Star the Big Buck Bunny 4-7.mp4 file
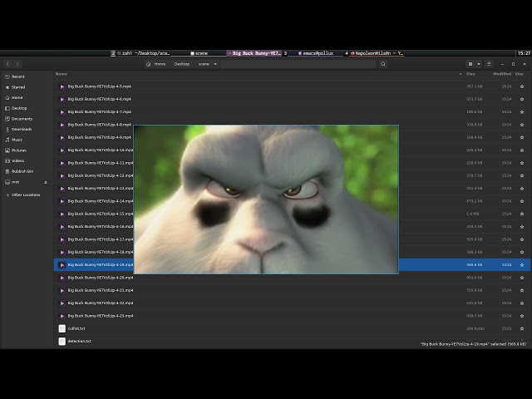Image resolution: width=532 pixels, height=399 pixels. [x=522, y=112]
